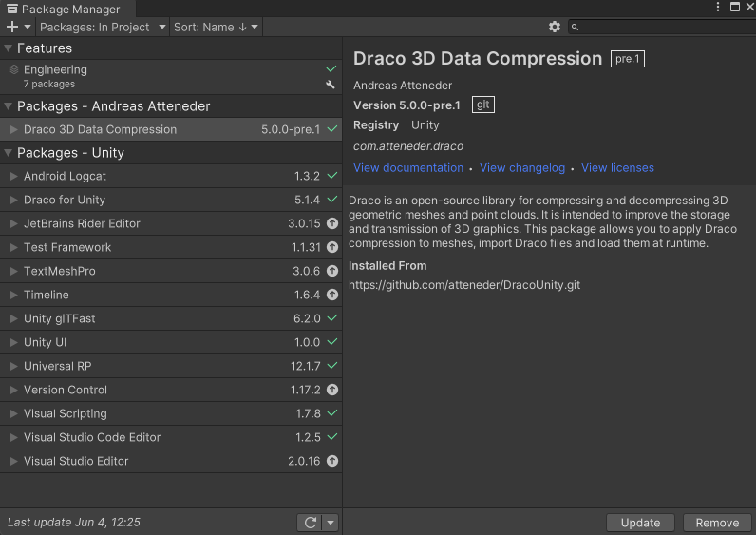Screen dimensions: 756x535
Task: Click TextMeshPro update-available icon
Action: click(332, 271)
